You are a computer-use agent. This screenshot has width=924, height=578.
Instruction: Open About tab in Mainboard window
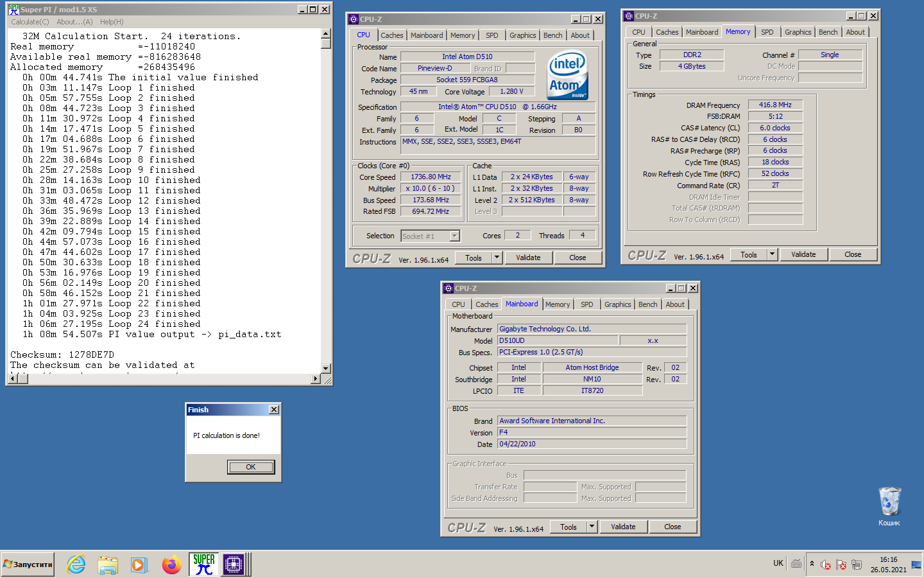(x=674, y=304)
